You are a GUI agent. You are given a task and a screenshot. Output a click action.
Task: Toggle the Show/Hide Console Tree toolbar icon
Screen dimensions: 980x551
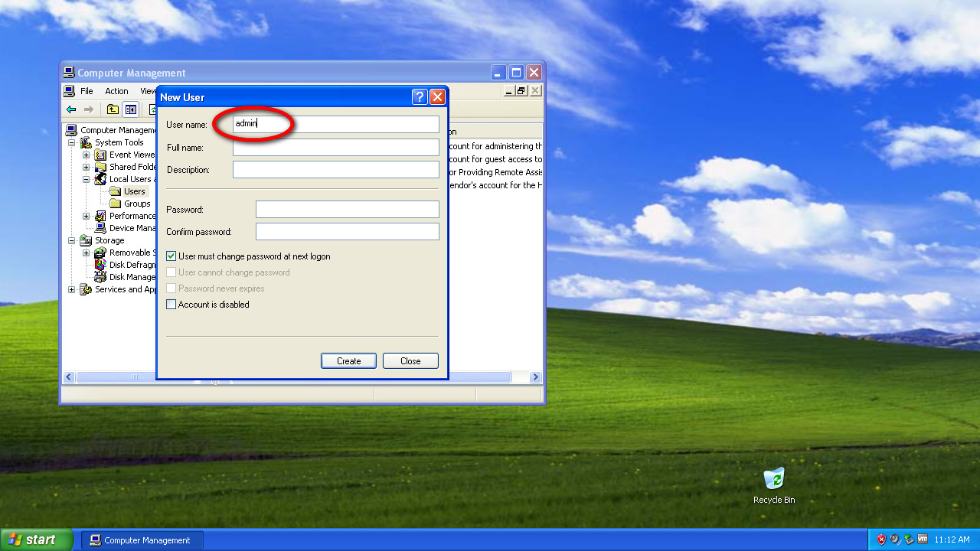131,109
